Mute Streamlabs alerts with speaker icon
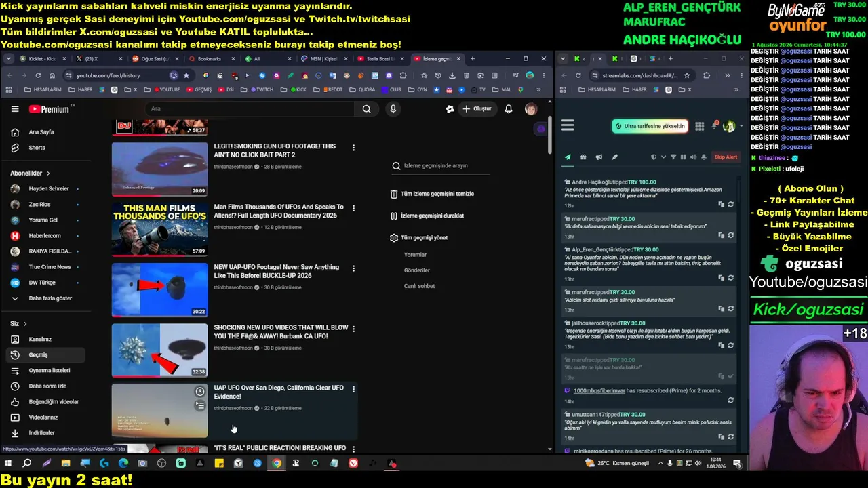This screenshot has width=868, height=488. click(x=692, y=157)
